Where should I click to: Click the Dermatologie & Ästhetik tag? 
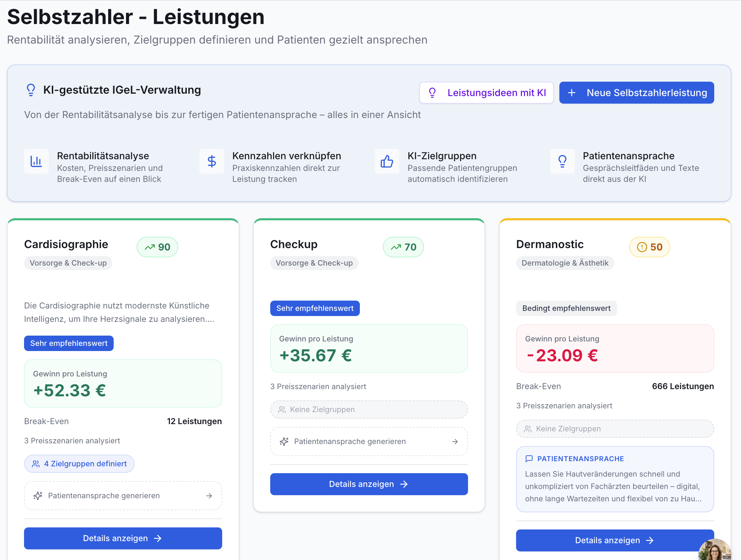pyautogui.click(x=565, y=263)
